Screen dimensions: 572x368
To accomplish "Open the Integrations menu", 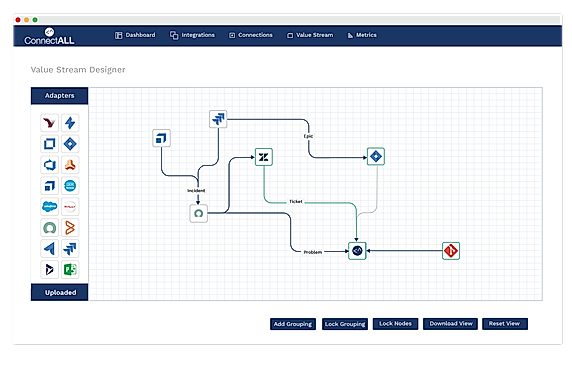I will [192, 35].
